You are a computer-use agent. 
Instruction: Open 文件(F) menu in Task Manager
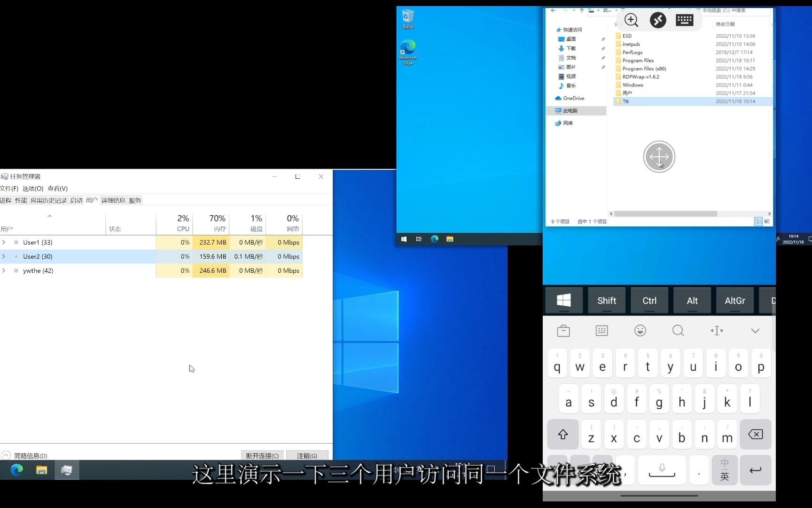(9, 189)
